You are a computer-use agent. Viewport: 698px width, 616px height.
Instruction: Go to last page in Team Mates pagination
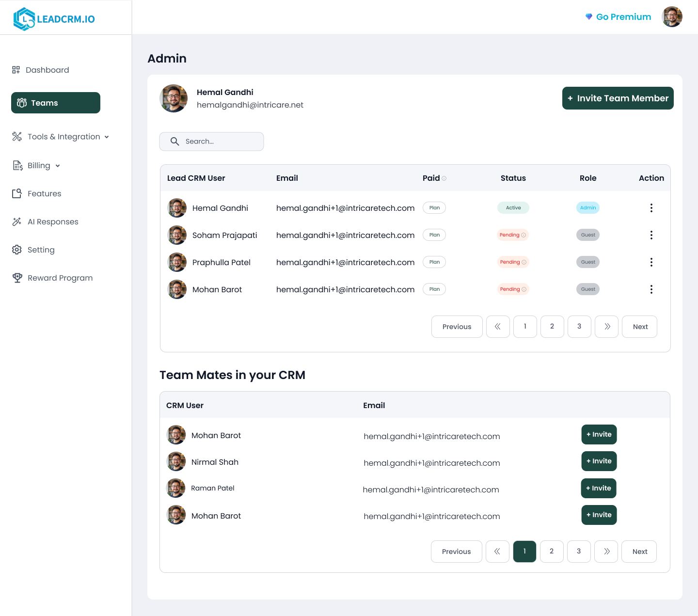606,552
